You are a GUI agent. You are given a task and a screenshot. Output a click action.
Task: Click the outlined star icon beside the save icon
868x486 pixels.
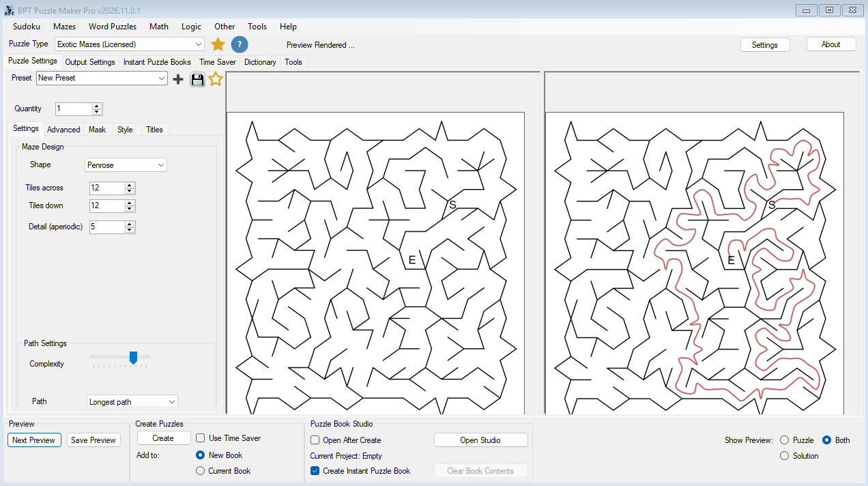216,79
